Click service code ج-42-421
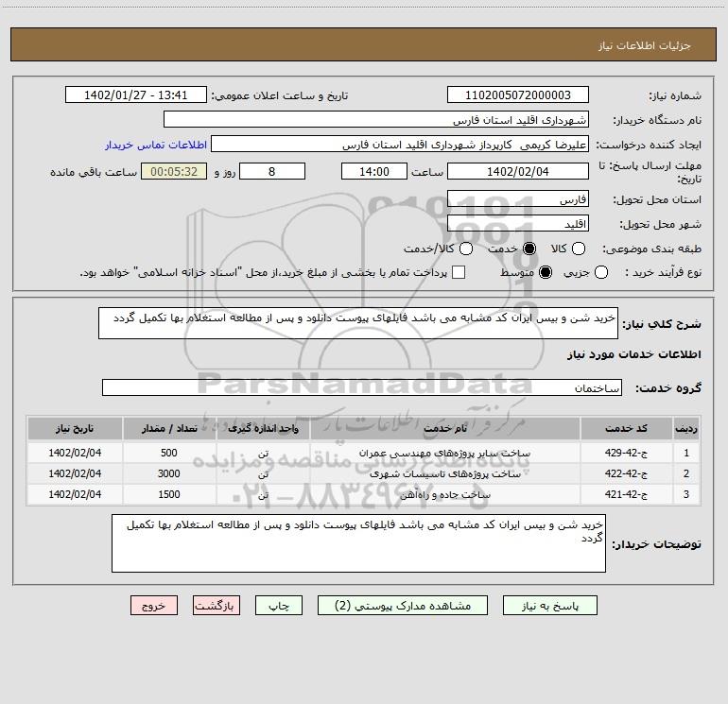This screenshot has width=728, height=704. (x=626, y=494)
